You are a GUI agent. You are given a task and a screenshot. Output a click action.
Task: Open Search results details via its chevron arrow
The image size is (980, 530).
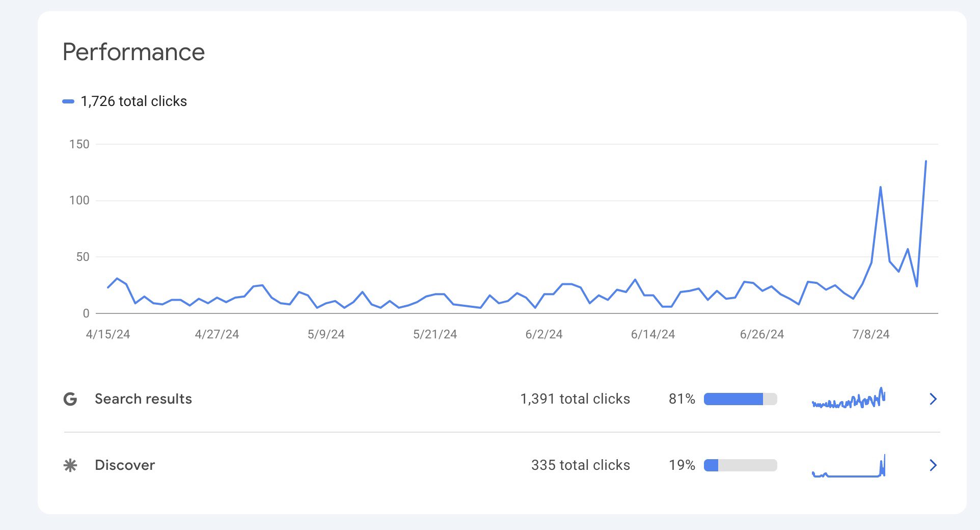933,399
